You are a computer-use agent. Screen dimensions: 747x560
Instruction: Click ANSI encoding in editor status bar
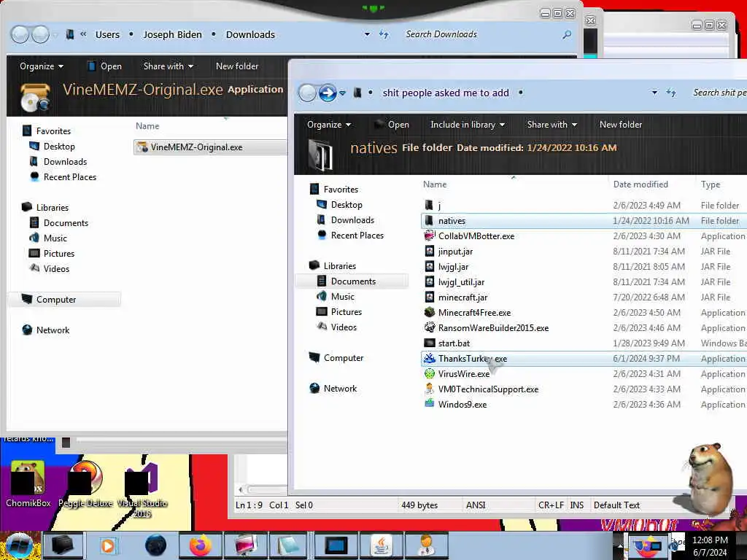click(x=476, y=505)
